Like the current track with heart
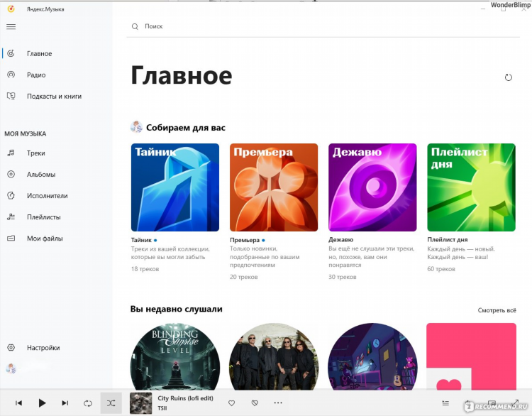Screen dimensions: 532x416 click(x=231, y=403)
